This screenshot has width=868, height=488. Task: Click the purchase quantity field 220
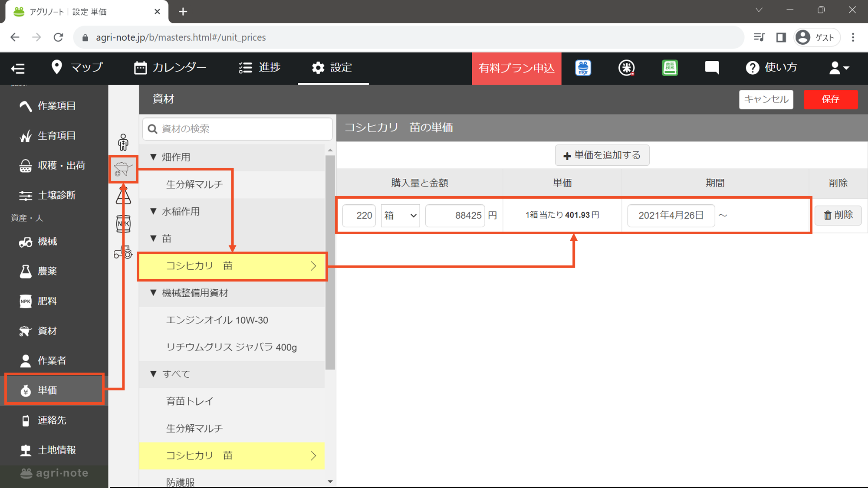[359, 216]
